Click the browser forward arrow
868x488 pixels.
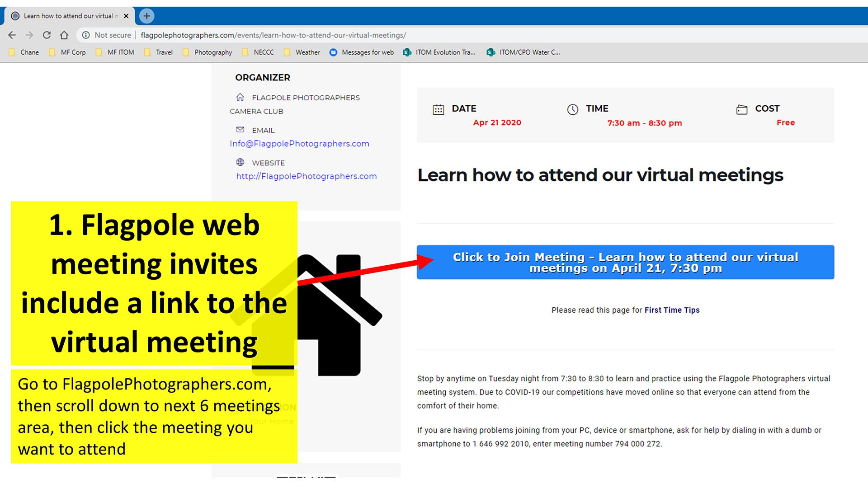pos(29,35)
